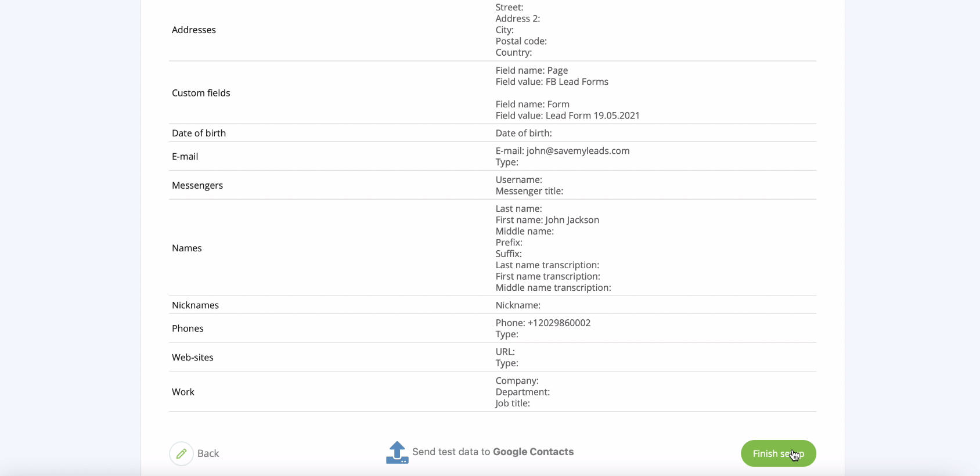Select the Date of birth row label
980x476 pixels.
199,133
